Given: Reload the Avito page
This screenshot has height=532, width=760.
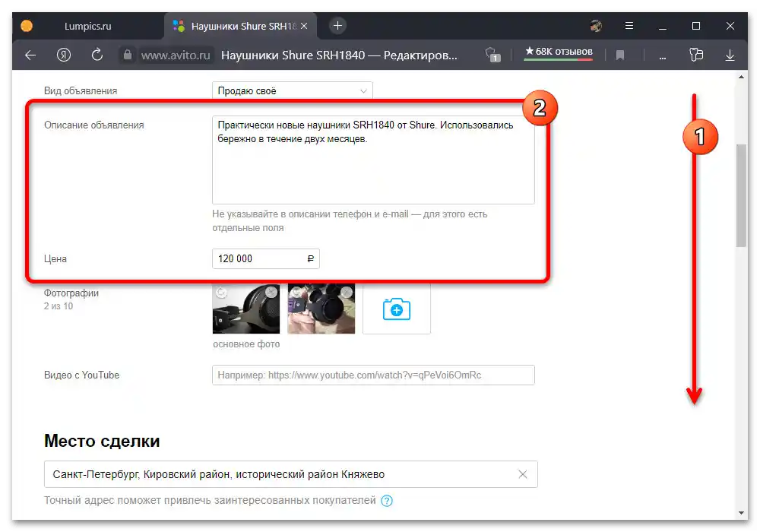Looking at the screenshot, I should (97, 55).
